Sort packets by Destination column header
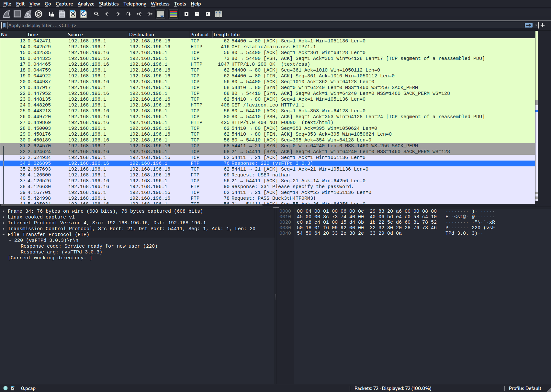Viewport: 551px width, 392px height. 158,35
